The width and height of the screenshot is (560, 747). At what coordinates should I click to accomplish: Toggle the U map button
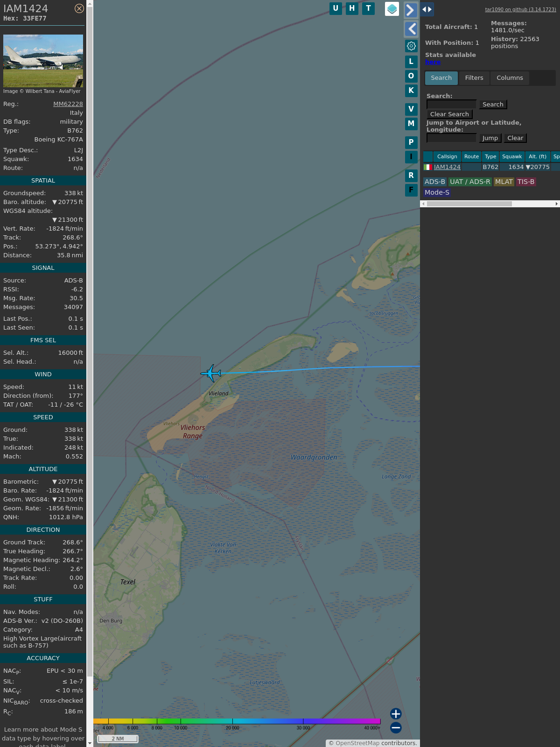pos(336,8)
